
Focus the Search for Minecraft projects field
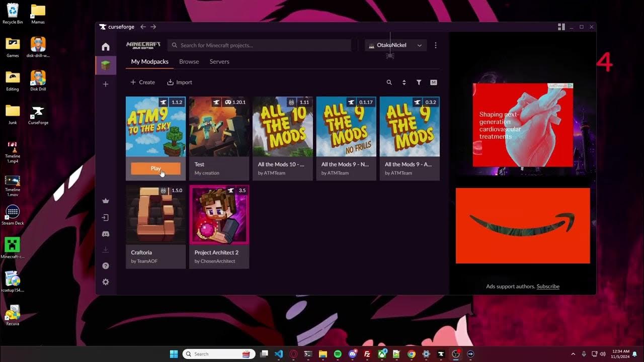(x=260, y=45)
